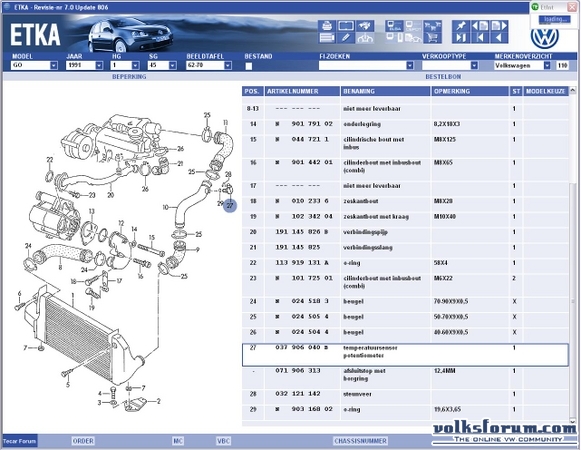581x450 pixels.
Task: Click the Volkswagen logo
Action: (x=544, y=38)
